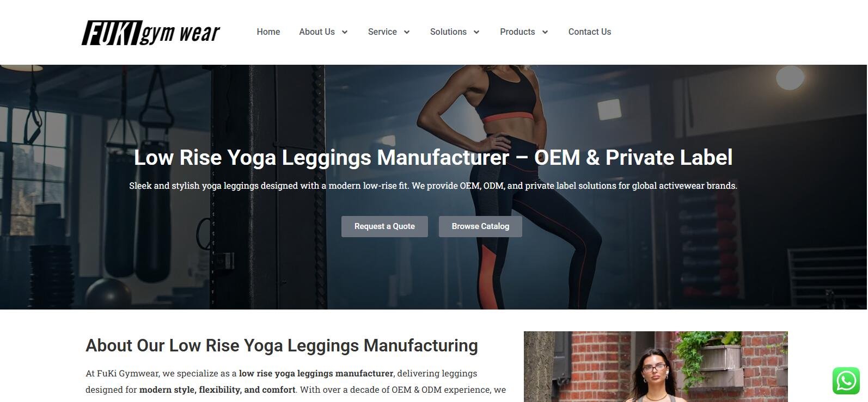The width and height of the screenshot is (868, 402).
Task: Expand the Service dropdown arrow
Action: click(407, 32)
